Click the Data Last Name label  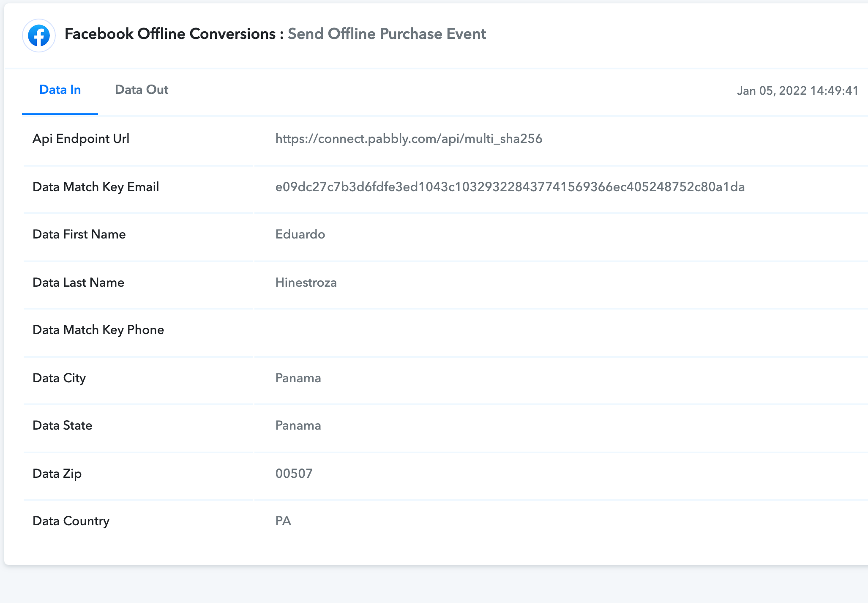point(78,282)
